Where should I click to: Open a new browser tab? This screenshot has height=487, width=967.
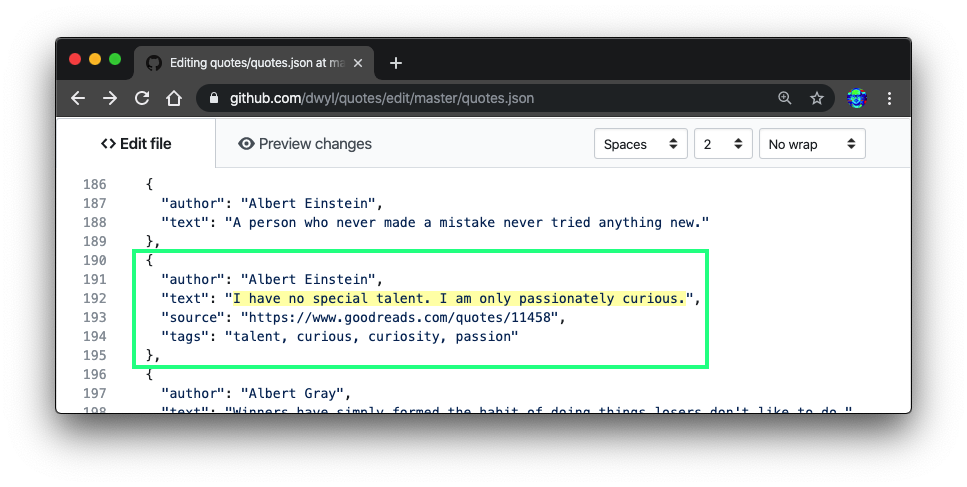point(396,63)
